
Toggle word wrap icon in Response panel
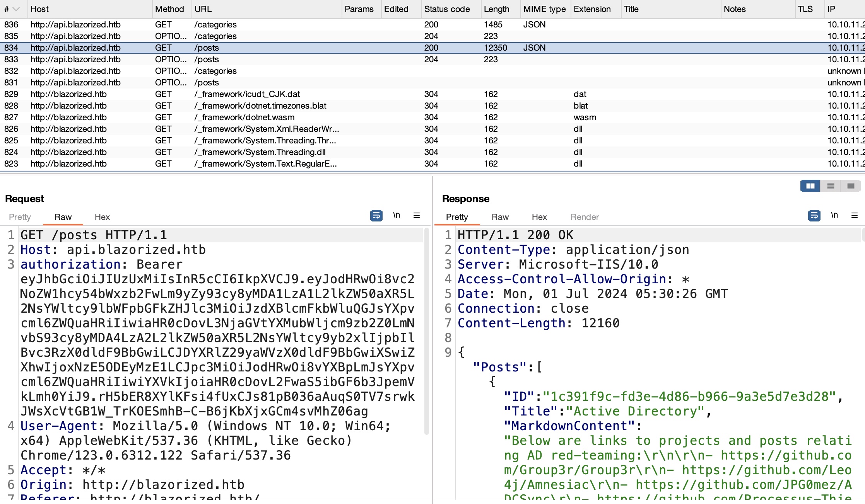pyautogui.click(x=814, y=215)
